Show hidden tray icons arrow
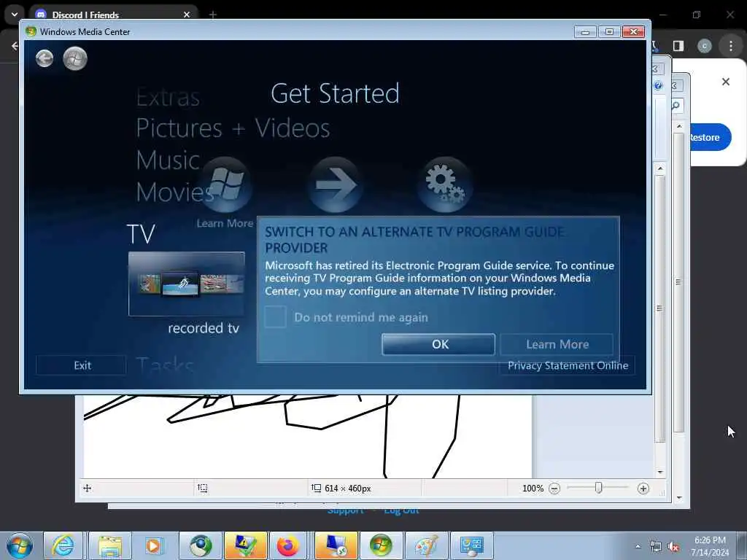 click(x=638, y=547)
